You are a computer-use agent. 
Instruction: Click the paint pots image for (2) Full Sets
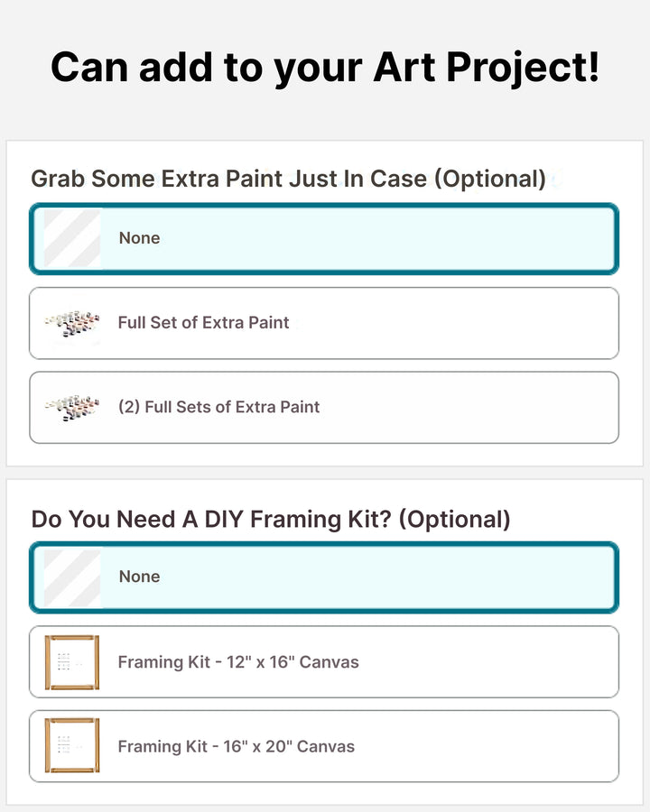pos(72,408)
